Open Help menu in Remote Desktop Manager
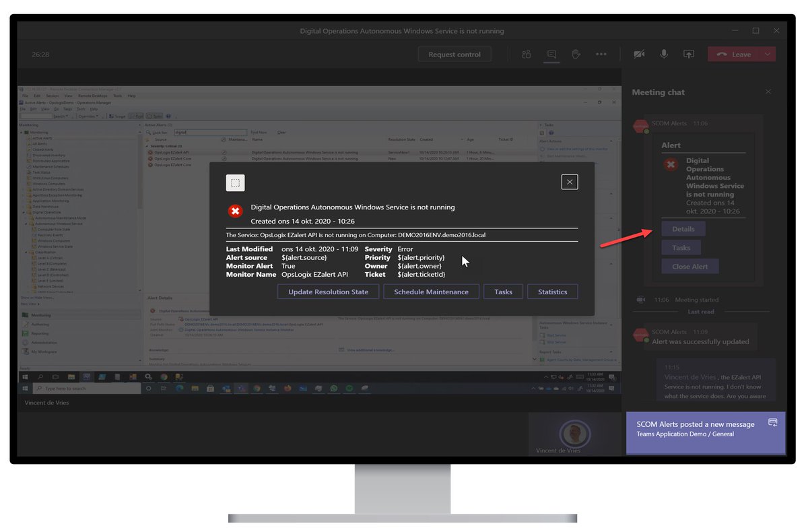808x532 pixels. (131, 96)
